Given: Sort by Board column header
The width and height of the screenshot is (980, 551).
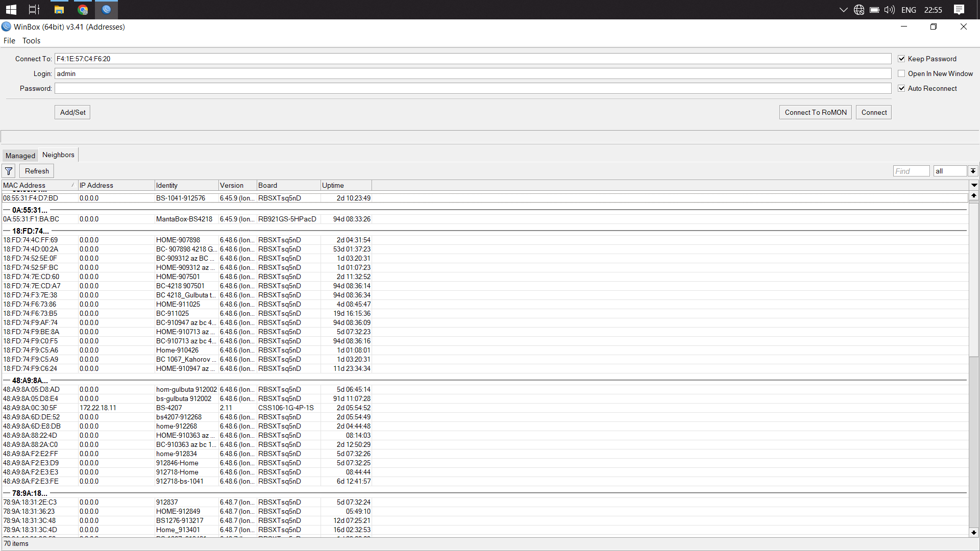Looking at the screenshot, I should pyautogui.click(x=288, y=185).
